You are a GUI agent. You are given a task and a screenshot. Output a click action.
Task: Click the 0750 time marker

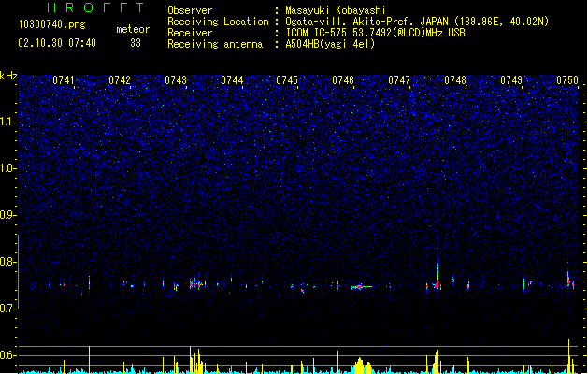[567, 80]
